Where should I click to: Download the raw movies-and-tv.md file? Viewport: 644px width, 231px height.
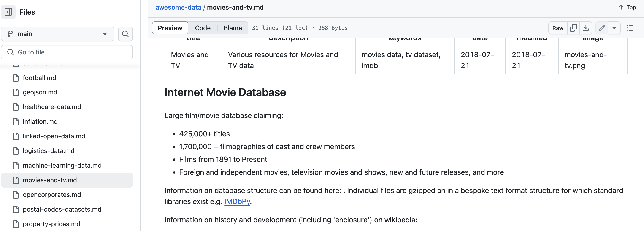coord(586,28)
